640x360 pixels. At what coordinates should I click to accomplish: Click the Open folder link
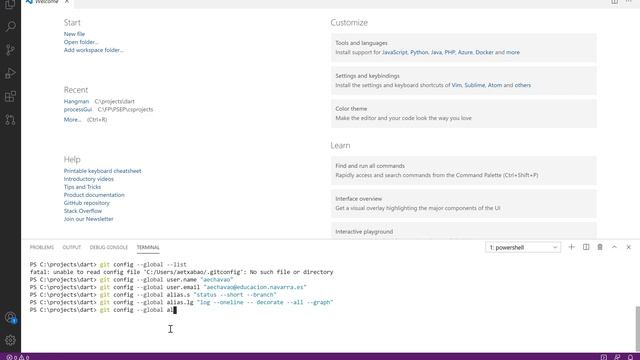[x=81, y=42]
